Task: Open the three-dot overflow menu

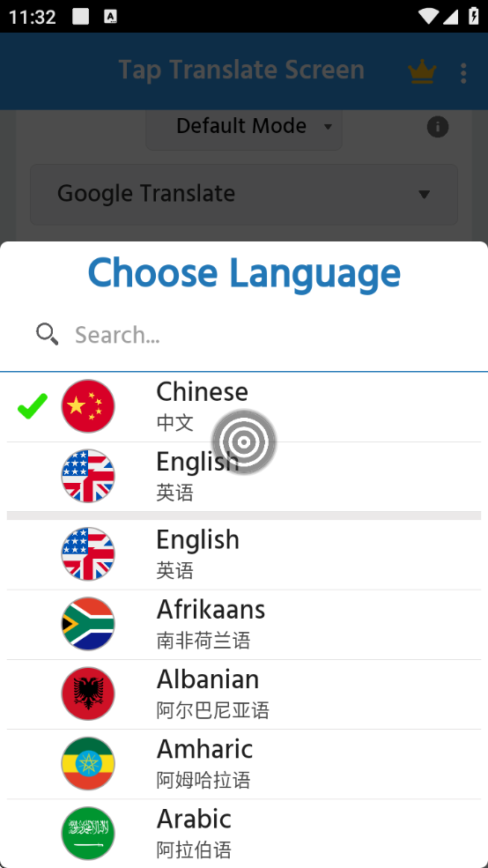Action: point(463,73)
